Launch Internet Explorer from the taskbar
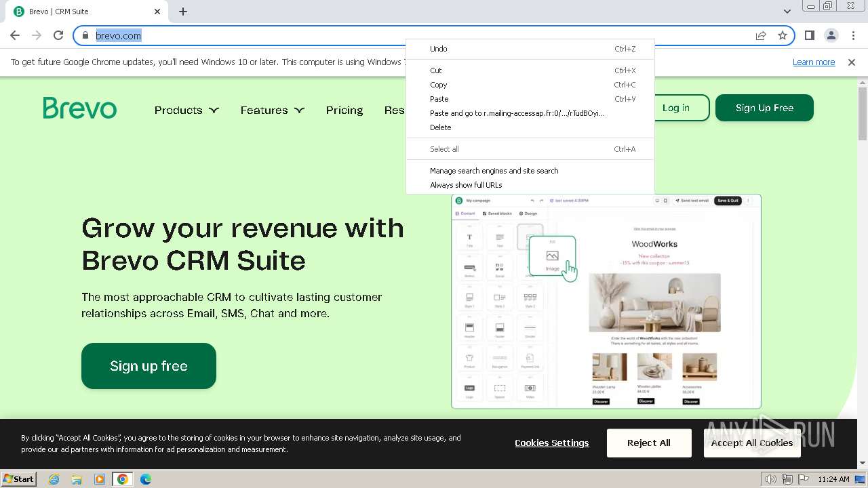 tap(54, 479)
